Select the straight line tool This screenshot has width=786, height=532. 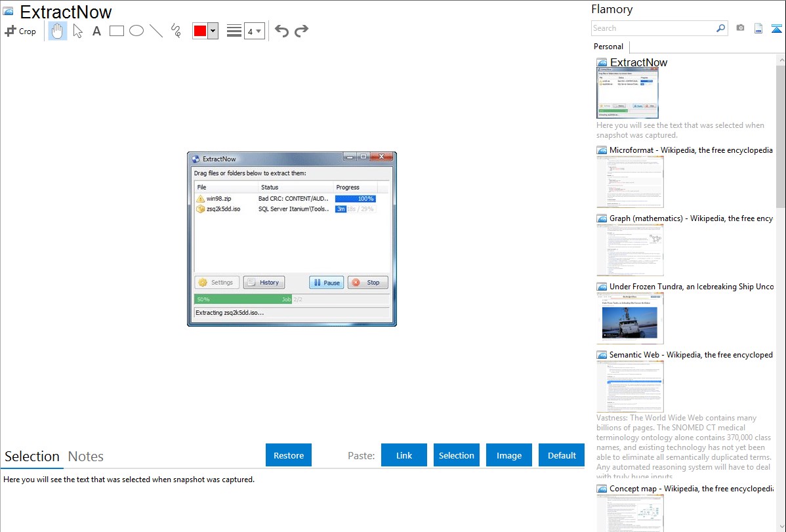[156, 31]
